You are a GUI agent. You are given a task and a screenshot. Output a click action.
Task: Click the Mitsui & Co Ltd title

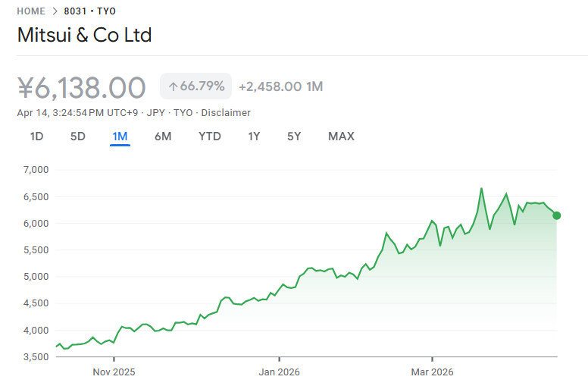tap(84, 35)
